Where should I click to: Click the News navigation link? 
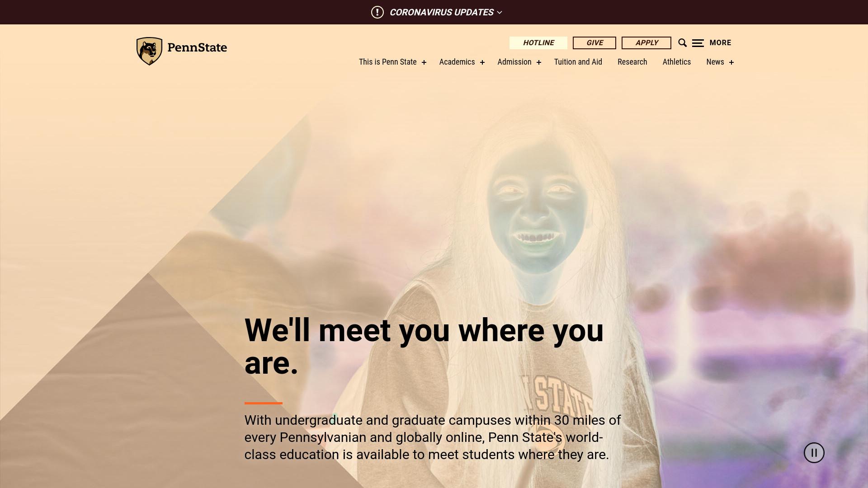(x=715, y=62)
